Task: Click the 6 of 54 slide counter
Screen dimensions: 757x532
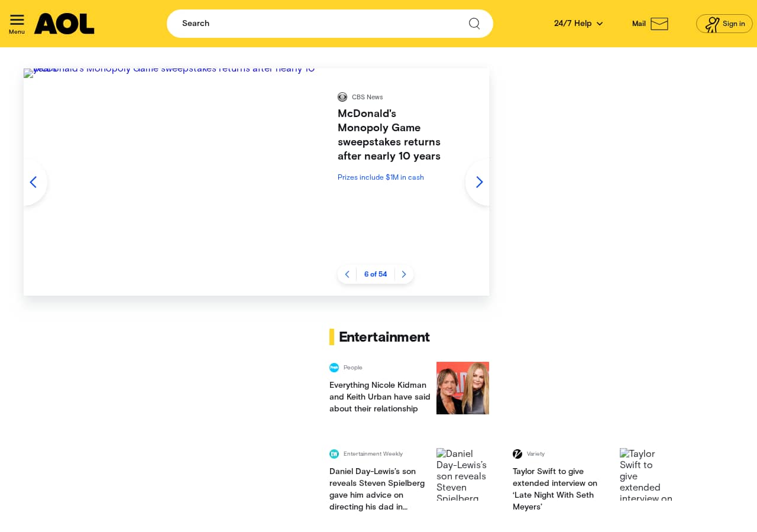Action: point(376,274)
